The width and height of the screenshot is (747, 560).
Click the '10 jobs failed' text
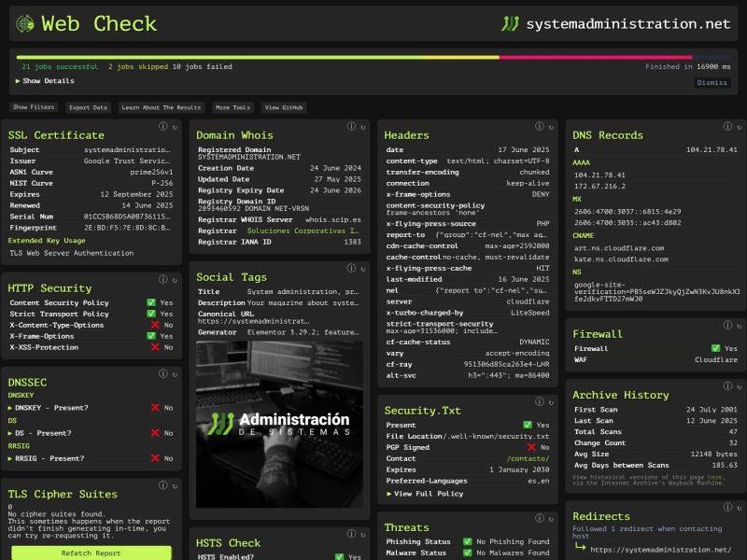(x=202, y=66)
